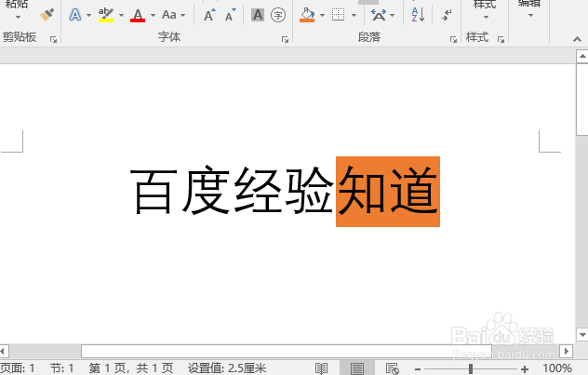
Task: Open the Styles pane launcher
Action: [501, 39]
